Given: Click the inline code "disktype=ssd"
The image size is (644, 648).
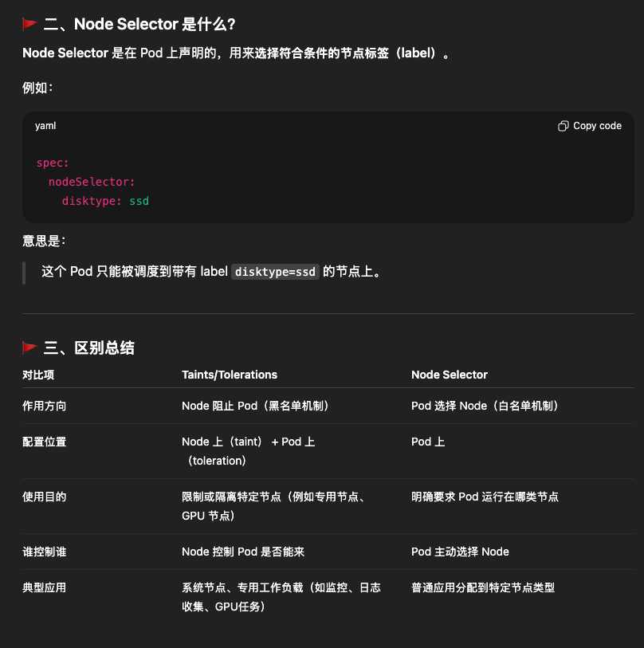Looking at the screenshot, I should coord(276,272).
